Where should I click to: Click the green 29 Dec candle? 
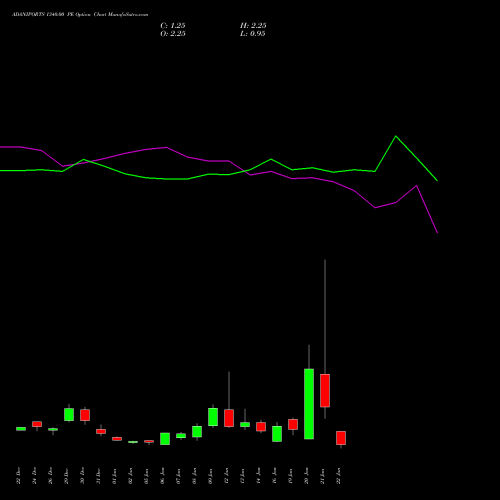click(69, 414)
